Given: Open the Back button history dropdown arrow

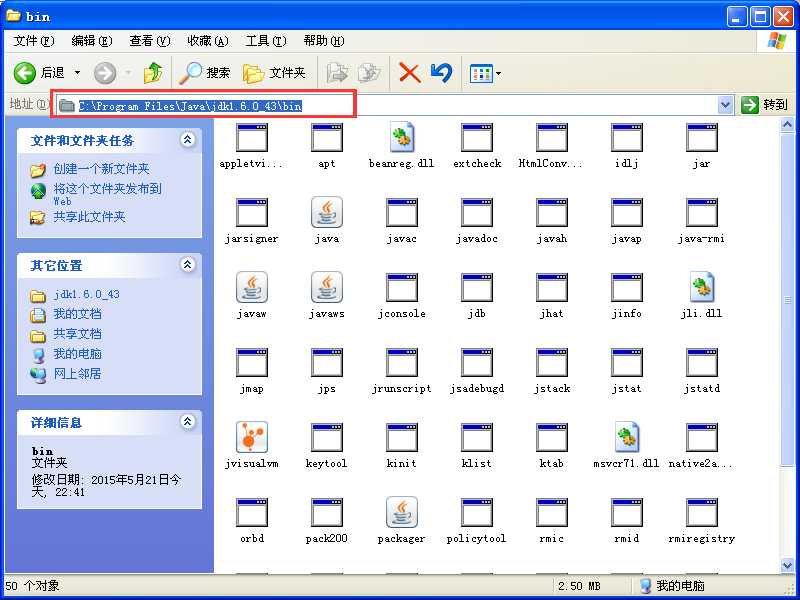Looking at the screenshot, I should 77,73.
